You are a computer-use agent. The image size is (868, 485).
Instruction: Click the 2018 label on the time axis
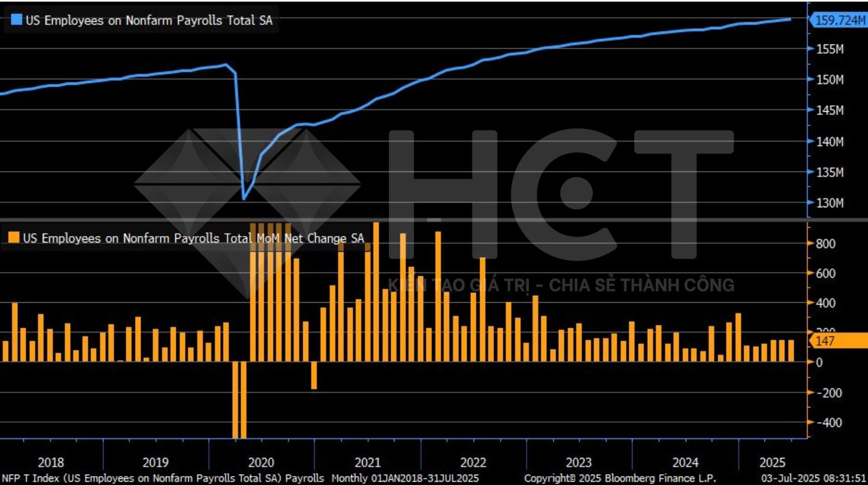click(50, 462)
